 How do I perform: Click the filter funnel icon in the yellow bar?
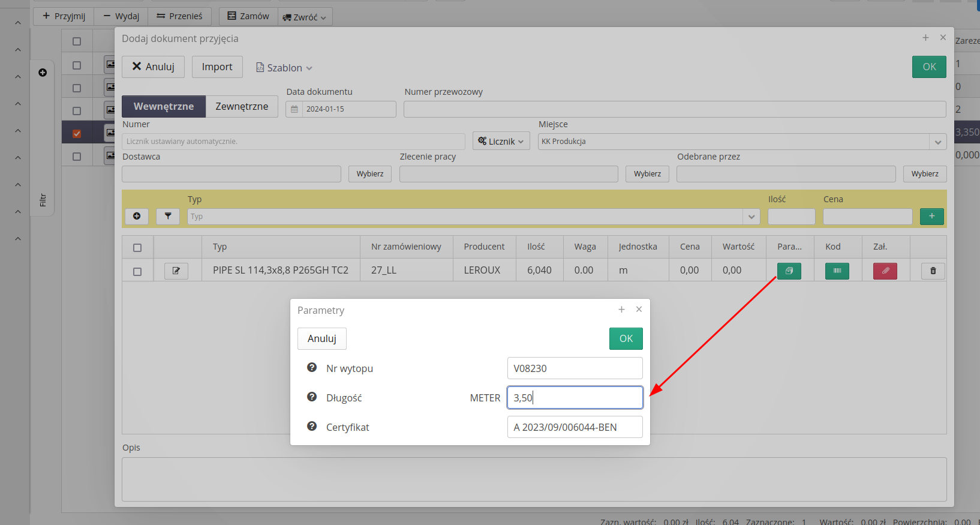coord(168,216)
